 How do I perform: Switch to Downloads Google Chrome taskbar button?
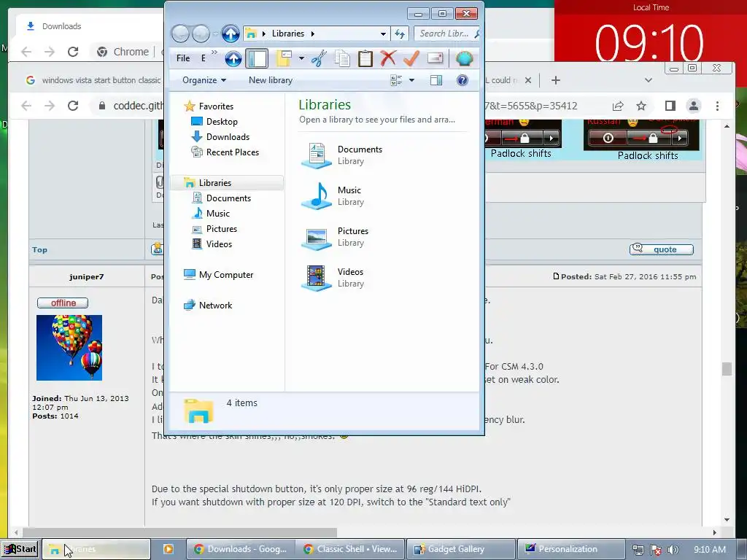(240, 549)
